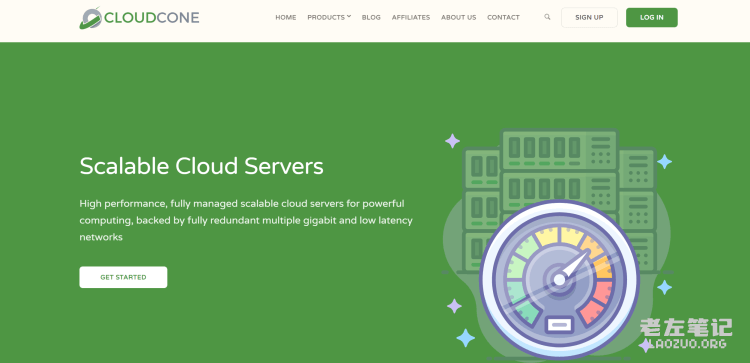
Task: Open the Contact page
Action: pos(503,17)
